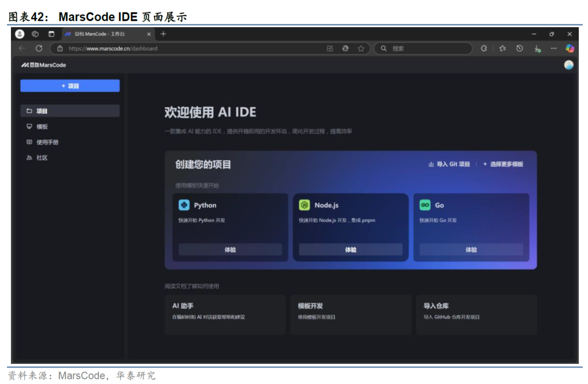
Task: Open browser Copilot icon in toolbar
Action: 571,48
